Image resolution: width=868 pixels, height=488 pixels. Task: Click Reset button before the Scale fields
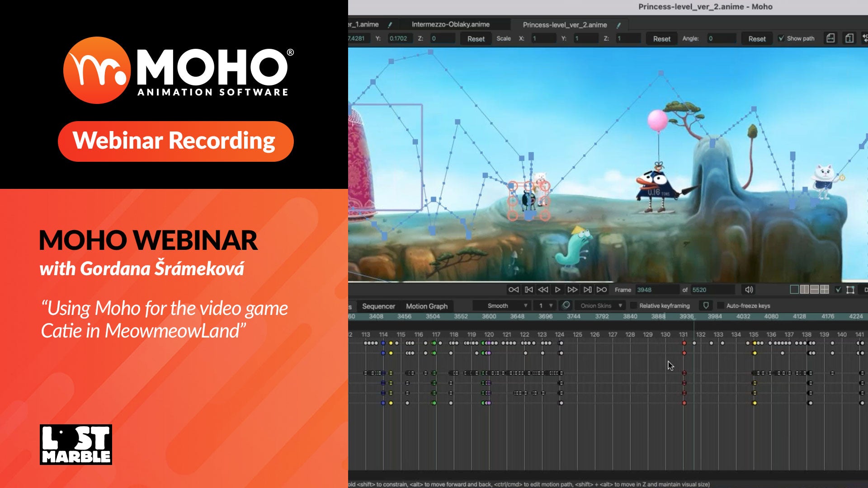476,39
